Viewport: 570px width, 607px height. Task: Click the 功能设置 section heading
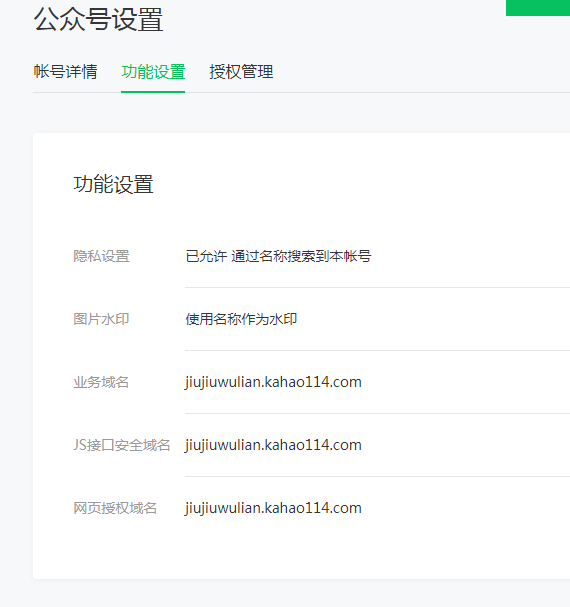pos(113,184)
